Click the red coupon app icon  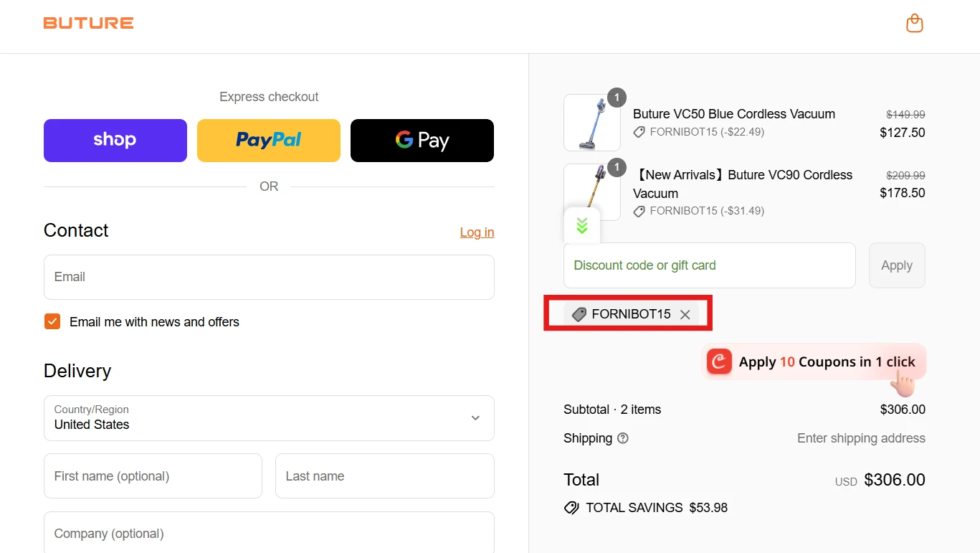click(719, 361)
